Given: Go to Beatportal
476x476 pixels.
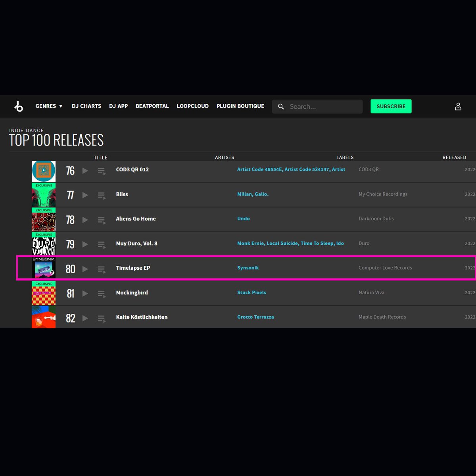Looking at the screenshot, I should [152, 106].
